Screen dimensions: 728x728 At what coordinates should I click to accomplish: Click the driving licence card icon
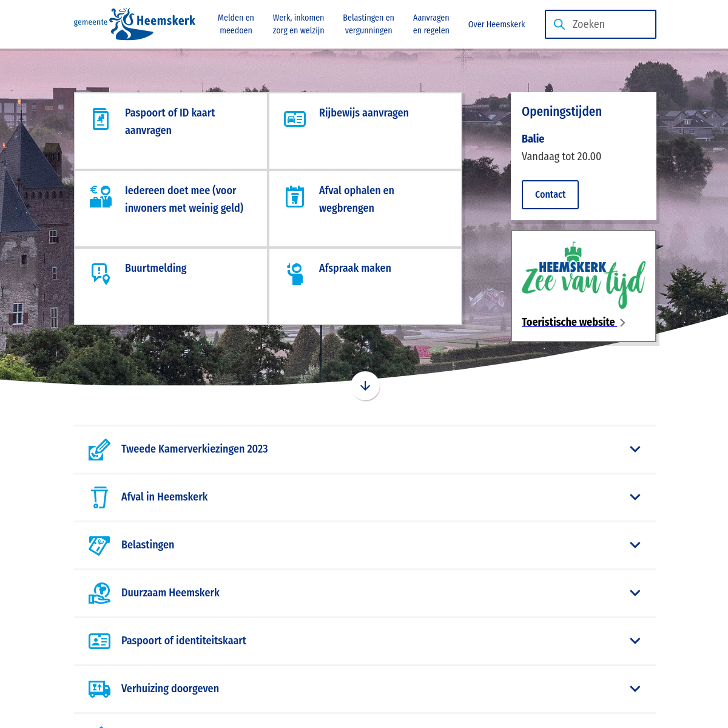(x=295, y=119)
